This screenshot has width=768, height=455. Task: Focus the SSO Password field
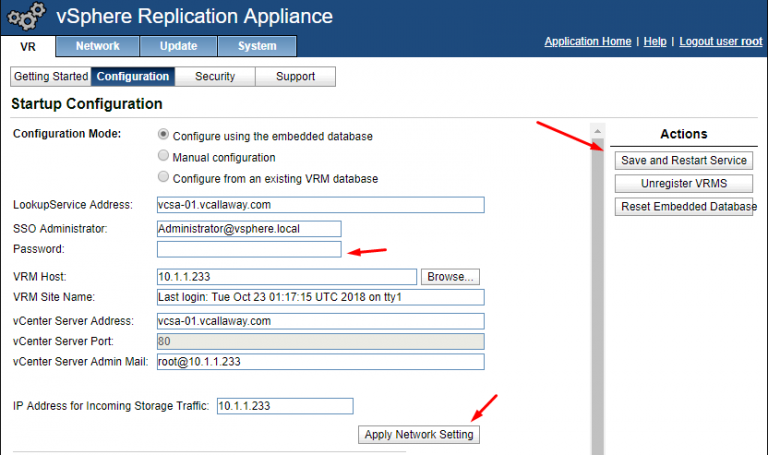click(x=249, y=249)
